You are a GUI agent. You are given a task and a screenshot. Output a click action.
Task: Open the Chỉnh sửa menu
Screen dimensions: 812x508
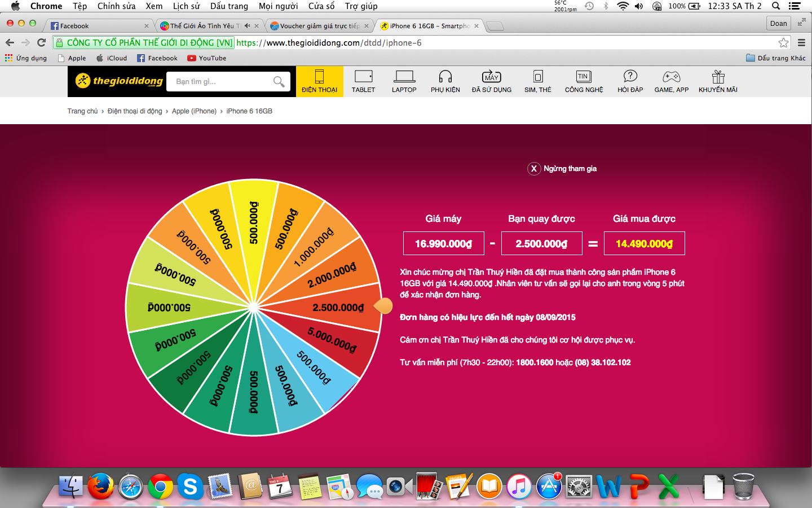click(x=116, y=6)
